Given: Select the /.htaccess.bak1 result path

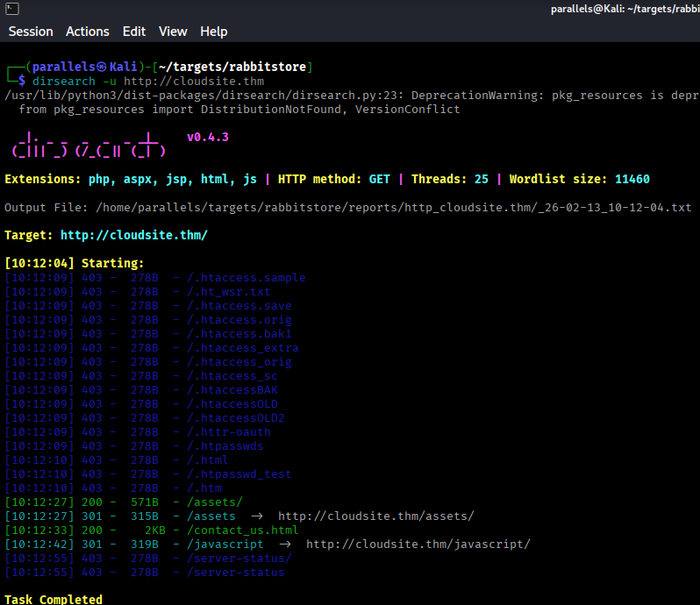Looking at the screenshot, I should 239,334.
